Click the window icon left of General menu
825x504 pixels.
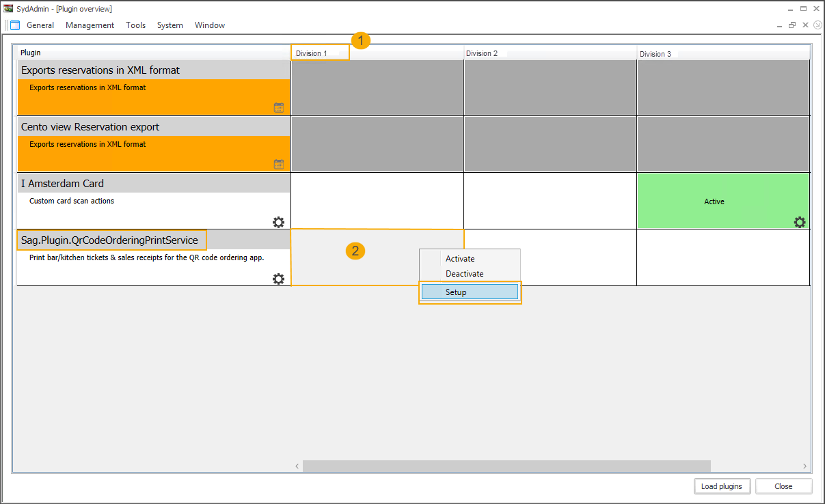pos(15,25)
